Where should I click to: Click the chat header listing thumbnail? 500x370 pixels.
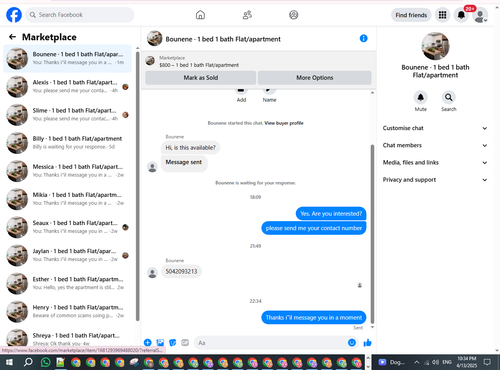154,38
